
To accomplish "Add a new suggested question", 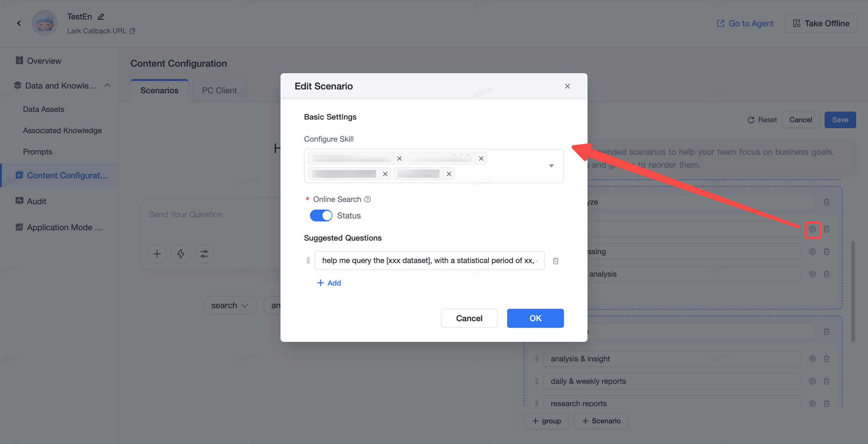I will [329, 283].
